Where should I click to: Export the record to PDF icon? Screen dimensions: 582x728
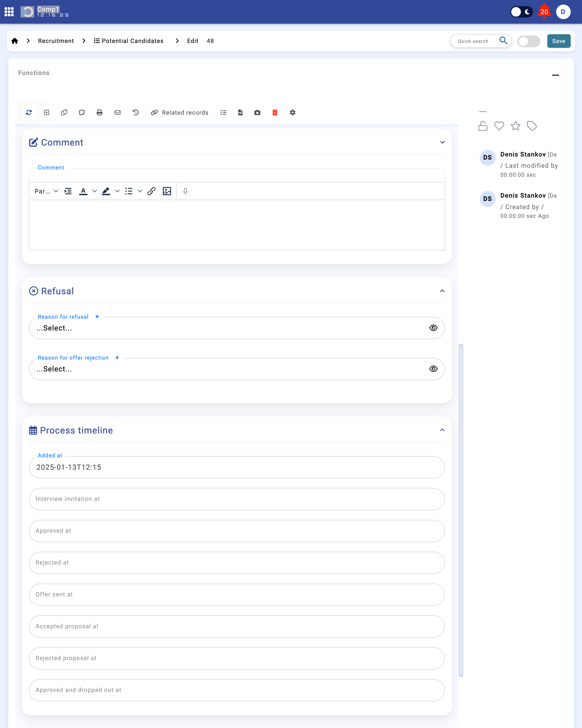click(240, 112)
